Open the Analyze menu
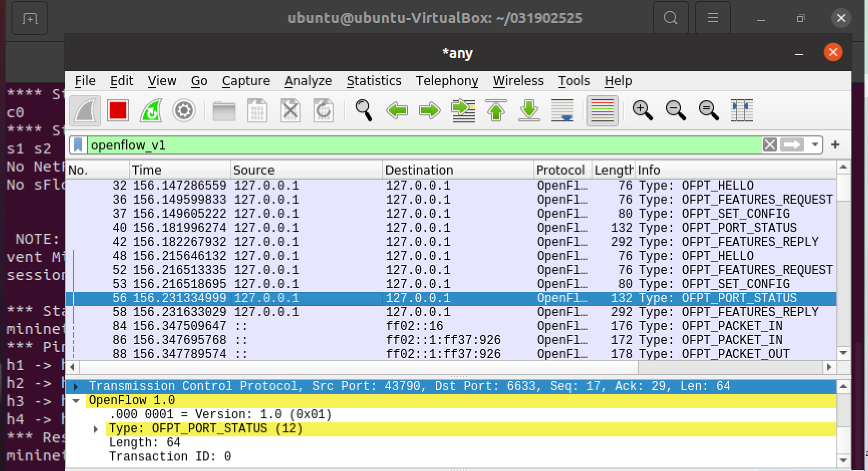 [x=308, y=81]
